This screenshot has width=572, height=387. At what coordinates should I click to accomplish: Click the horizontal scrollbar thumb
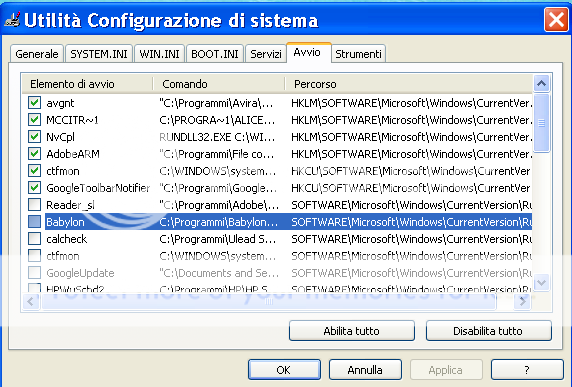pos(269,301)
